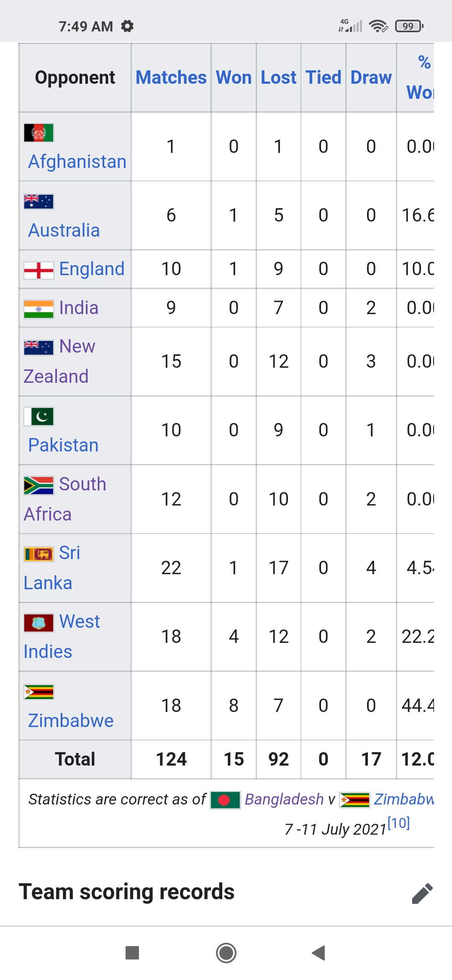Open the Matches column header link
This screenshot has width=452, height=980.
pos(171,77)
